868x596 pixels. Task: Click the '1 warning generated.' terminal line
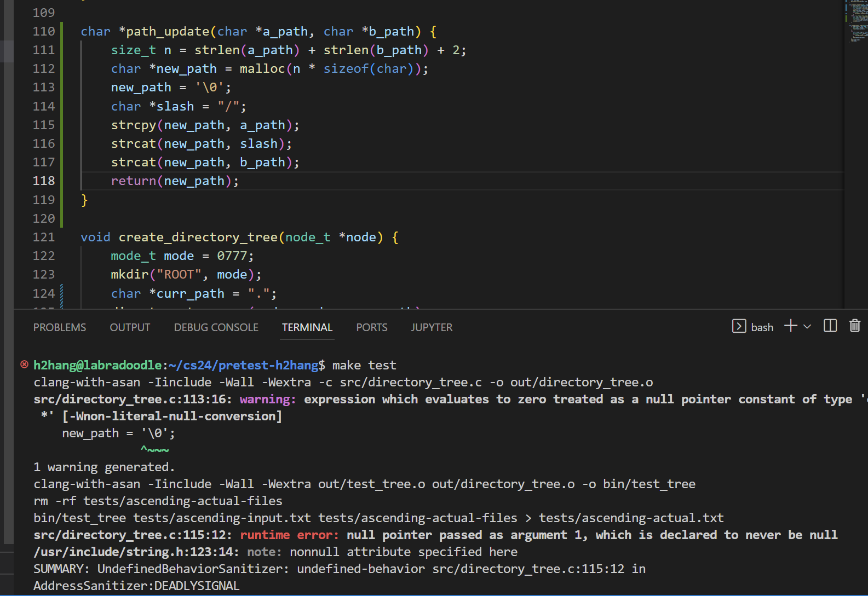(104, 467)
